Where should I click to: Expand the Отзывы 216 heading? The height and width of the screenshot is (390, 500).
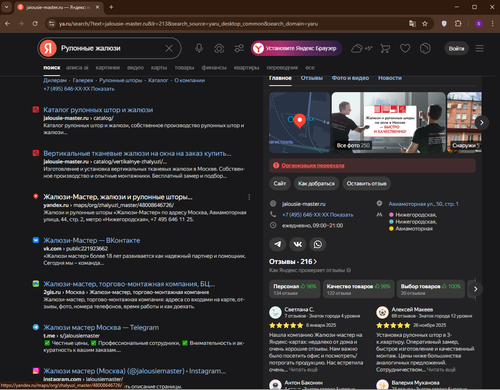(x=293, y=262)
